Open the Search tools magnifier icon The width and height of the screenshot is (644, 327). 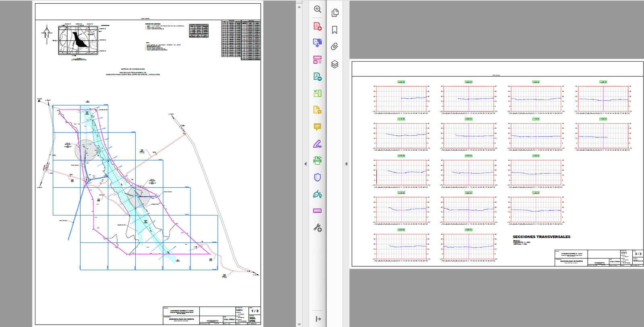[318, 9]
